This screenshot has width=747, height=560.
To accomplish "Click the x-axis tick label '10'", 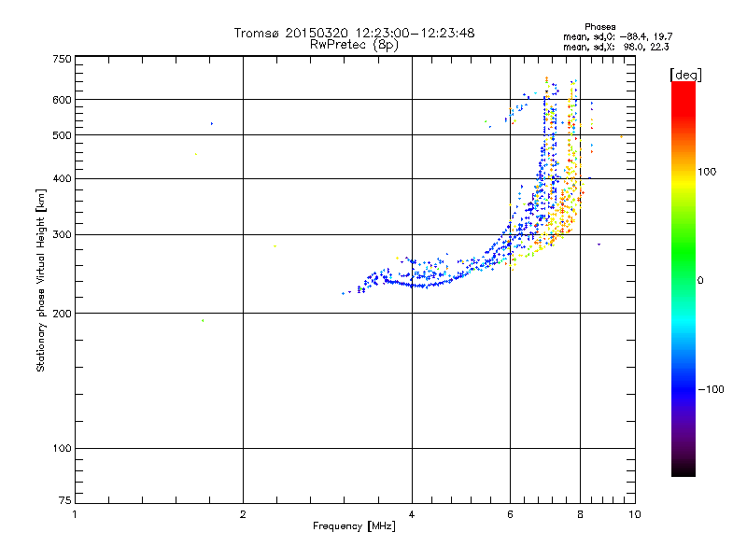I will pos(635,514).
